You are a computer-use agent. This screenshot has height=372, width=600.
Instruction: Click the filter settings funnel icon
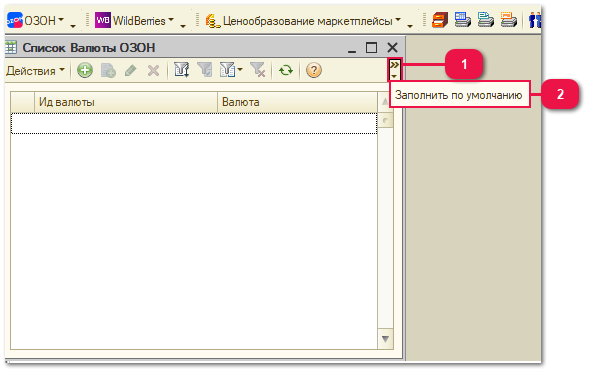181,70
